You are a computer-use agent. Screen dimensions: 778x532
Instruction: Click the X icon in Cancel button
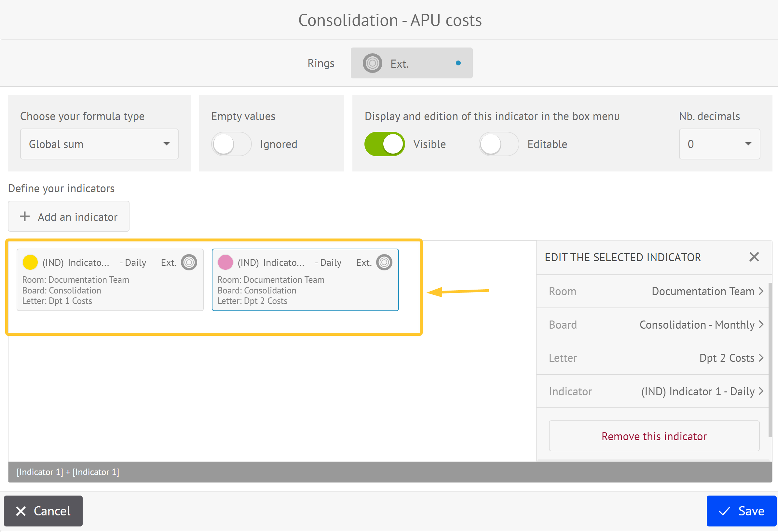(21, 511)
